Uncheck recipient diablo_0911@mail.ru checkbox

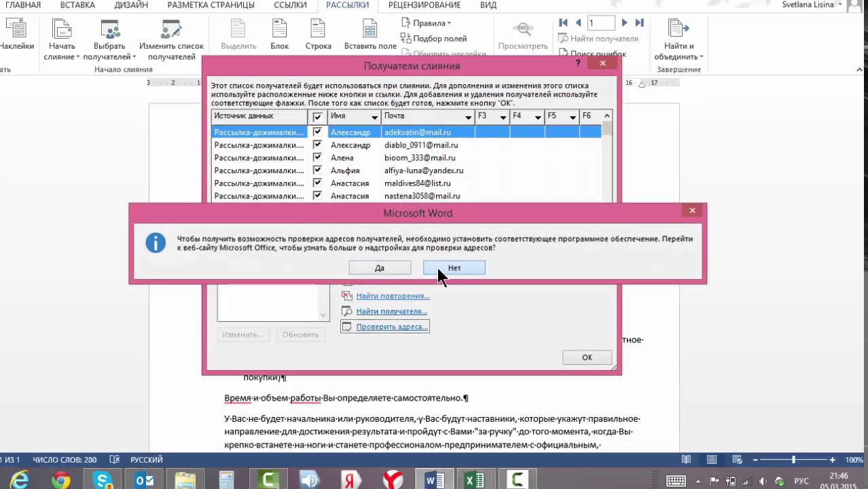(317, 145)
